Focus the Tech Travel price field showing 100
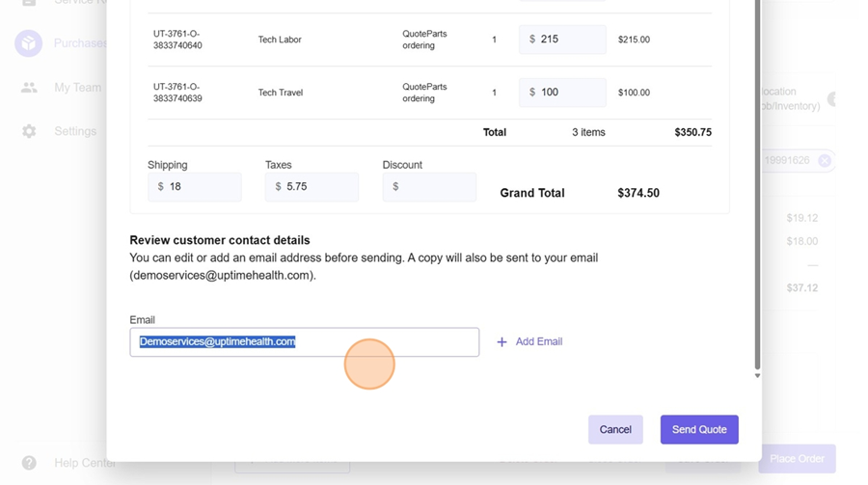 click(x=569, y=93)
